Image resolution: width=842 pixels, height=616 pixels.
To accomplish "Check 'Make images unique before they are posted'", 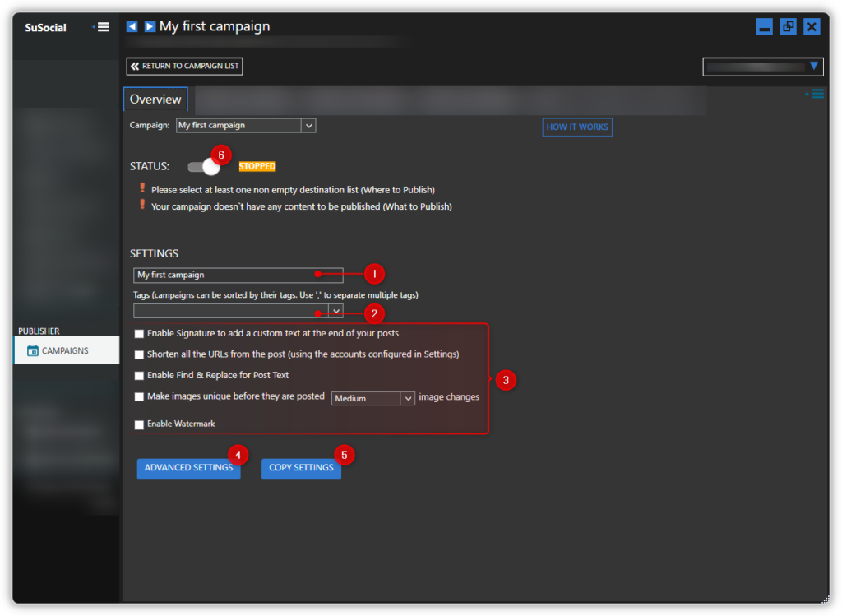I will 139,396.
